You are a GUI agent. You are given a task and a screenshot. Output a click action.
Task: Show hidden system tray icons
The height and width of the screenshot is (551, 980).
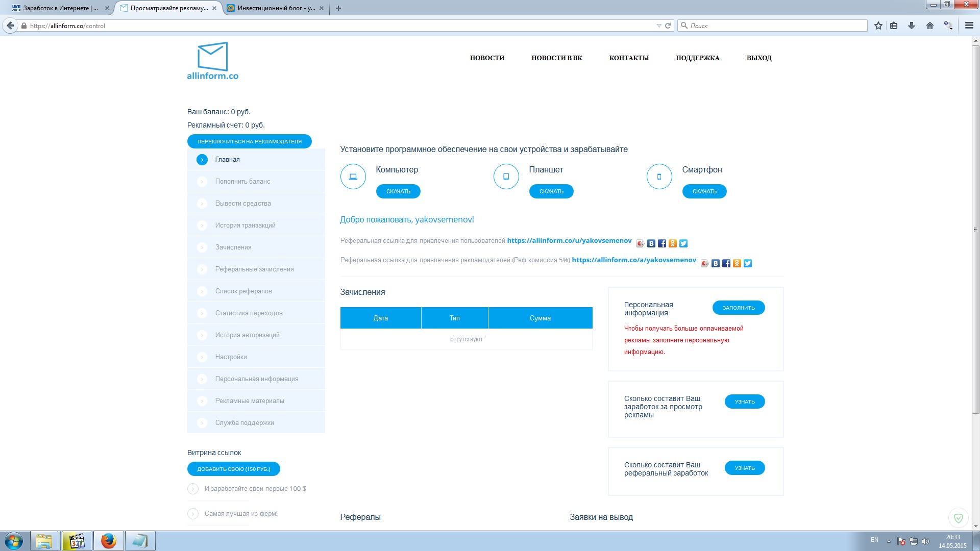click(x=889, y=541)
